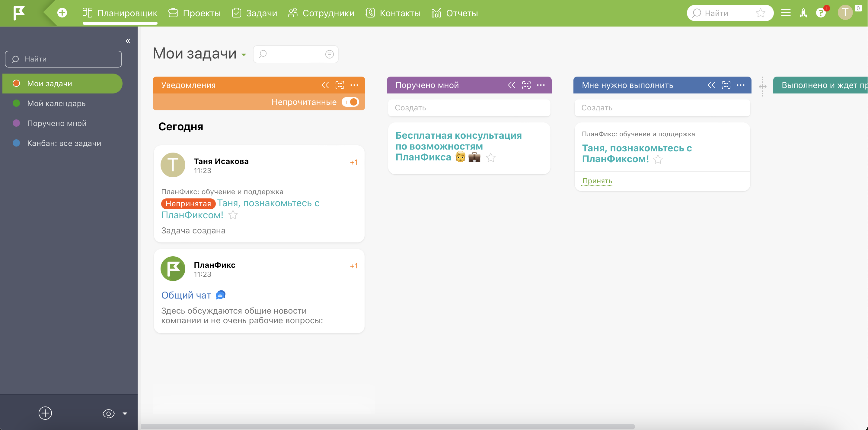The height and width of the screenshot is (430, 868).
Task: Toggle star on notification task Таня, познакомьтесь
Action: (233, 215)
